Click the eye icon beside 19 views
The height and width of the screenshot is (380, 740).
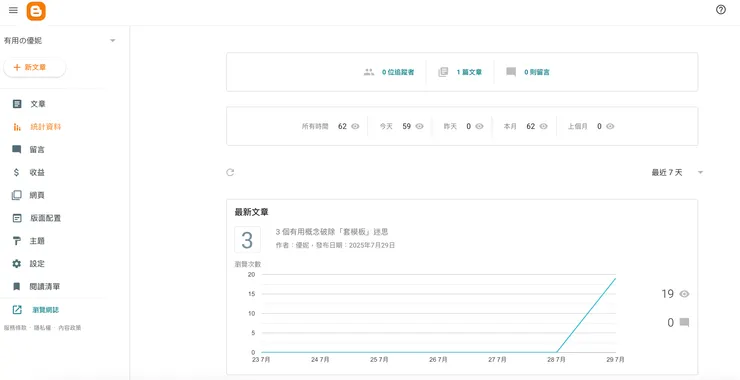[x=684, y=294]
